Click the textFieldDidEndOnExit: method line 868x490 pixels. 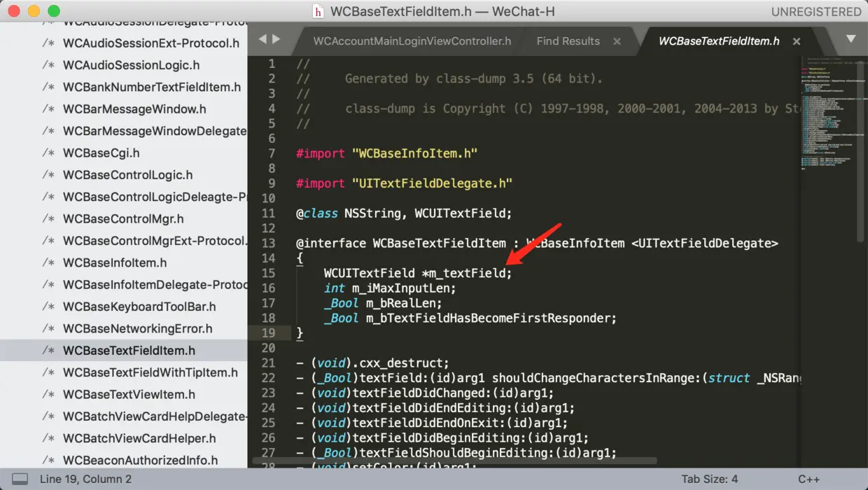pyautogui.click(x=432, y=423)
